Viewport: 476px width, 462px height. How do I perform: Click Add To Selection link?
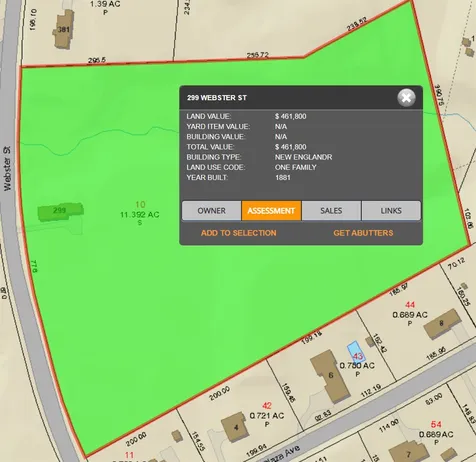239,233
